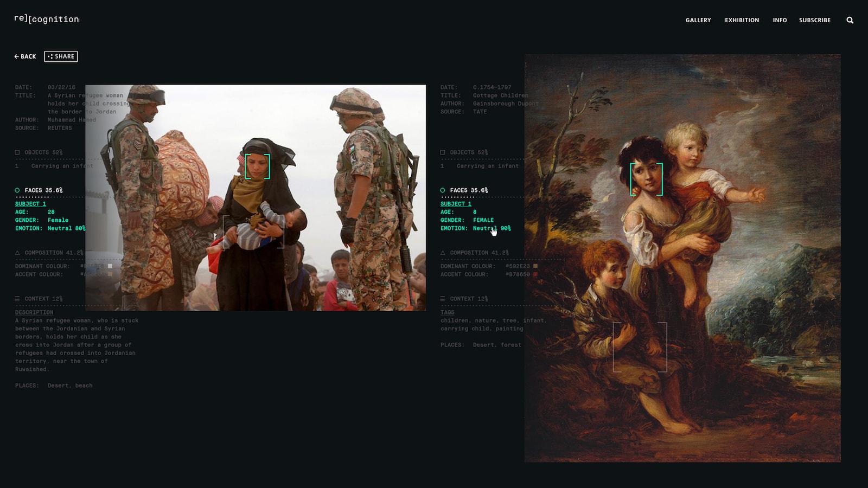Go back using the Back link
This screenshot has height=488, width=868.
coord(25,56)
